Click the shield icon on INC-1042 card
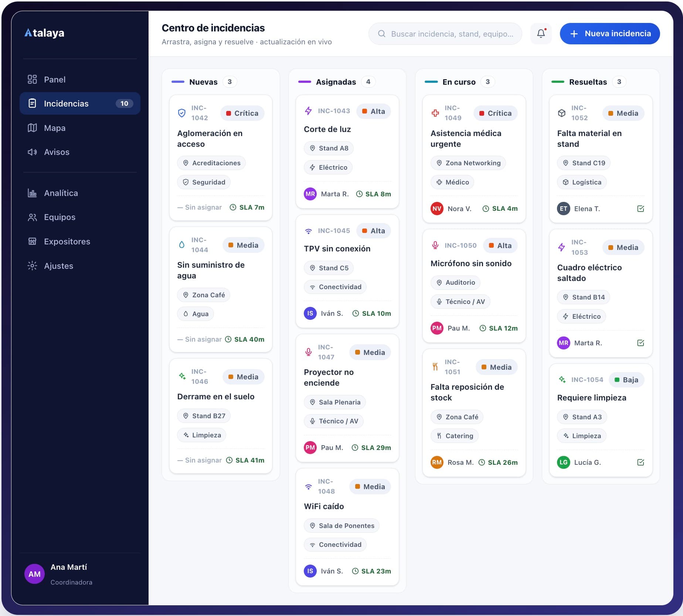This screenshot has width=683, height=616. click(x=181, y=113)
